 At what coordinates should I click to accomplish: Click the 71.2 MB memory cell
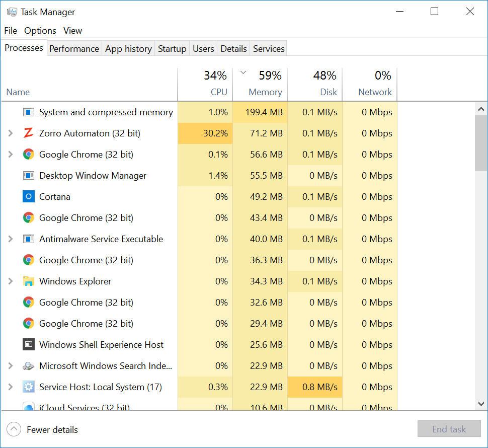260,133
